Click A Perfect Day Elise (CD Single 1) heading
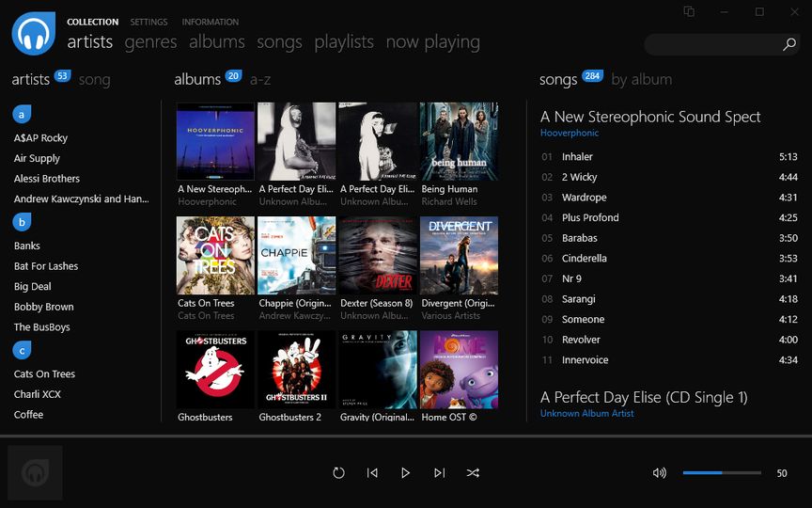 click(x=644, y=398)
